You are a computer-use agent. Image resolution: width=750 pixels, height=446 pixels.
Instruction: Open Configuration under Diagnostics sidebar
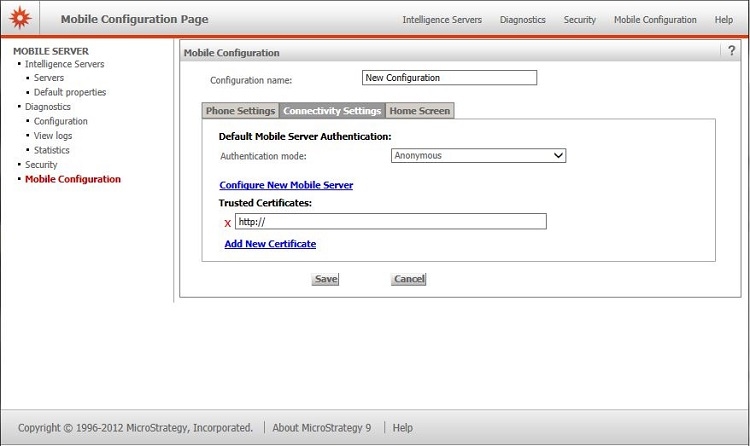coord(60,121)
